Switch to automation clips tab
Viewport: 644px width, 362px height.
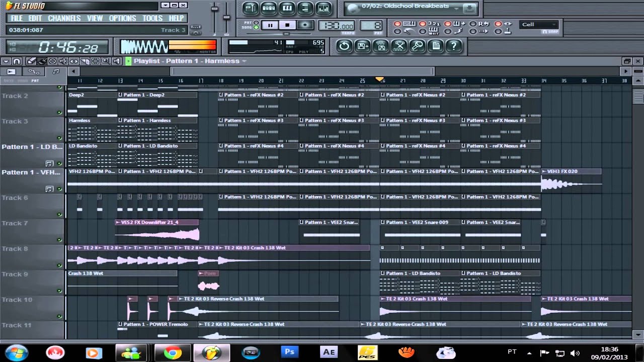34,71
